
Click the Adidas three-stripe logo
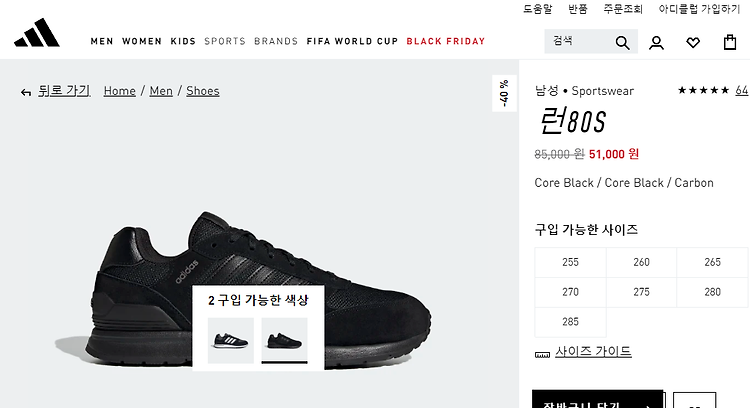[37, 33]
